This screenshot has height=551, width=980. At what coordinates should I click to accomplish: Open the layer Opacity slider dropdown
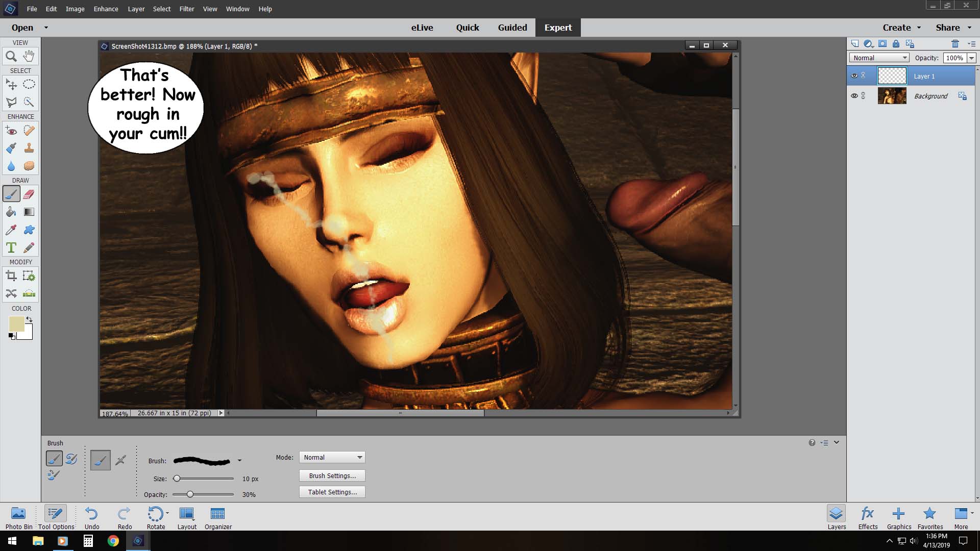971,58
